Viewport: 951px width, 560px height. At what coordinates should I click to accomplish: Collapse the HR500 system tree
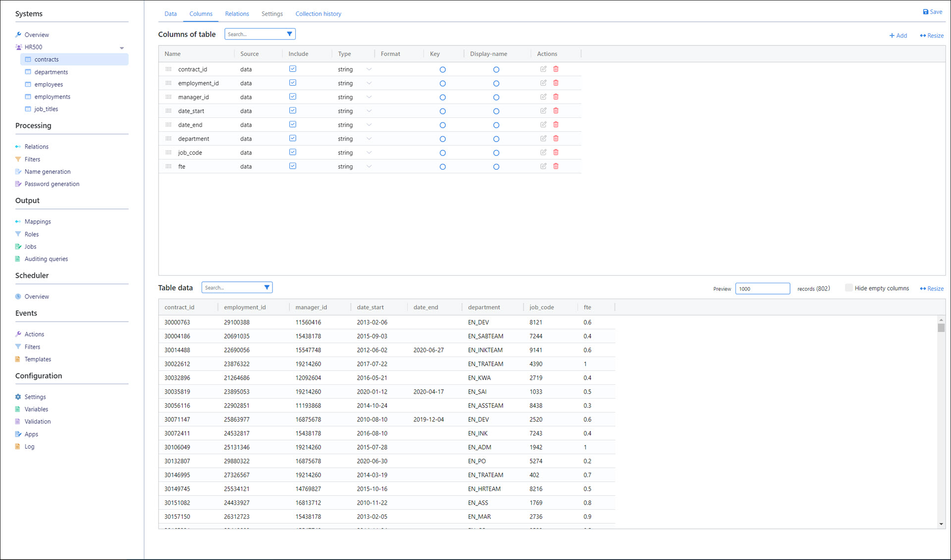click(x=122, y=48)
